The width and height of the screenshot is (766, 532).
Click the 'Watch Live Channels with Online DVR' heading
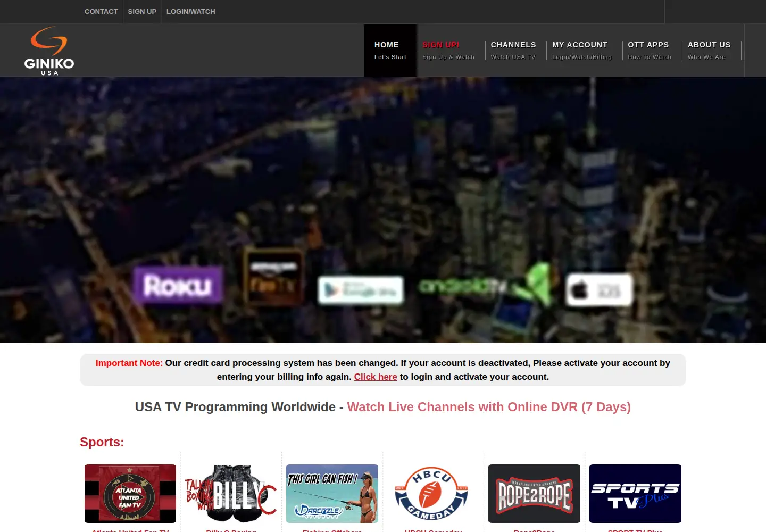[x=489, y=407]
